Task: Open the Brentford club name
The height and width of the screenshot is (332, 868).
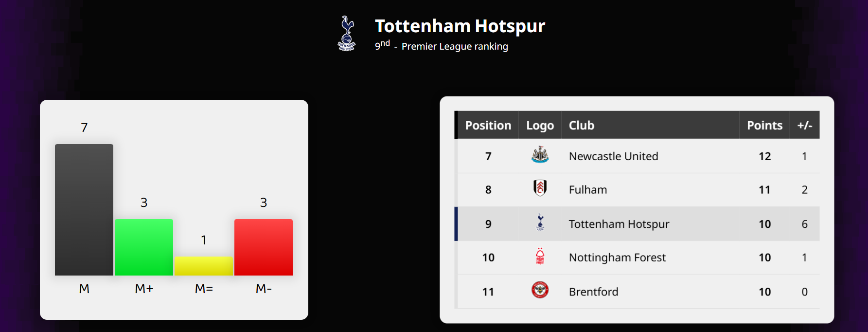Action: click(x=594, y=292)
